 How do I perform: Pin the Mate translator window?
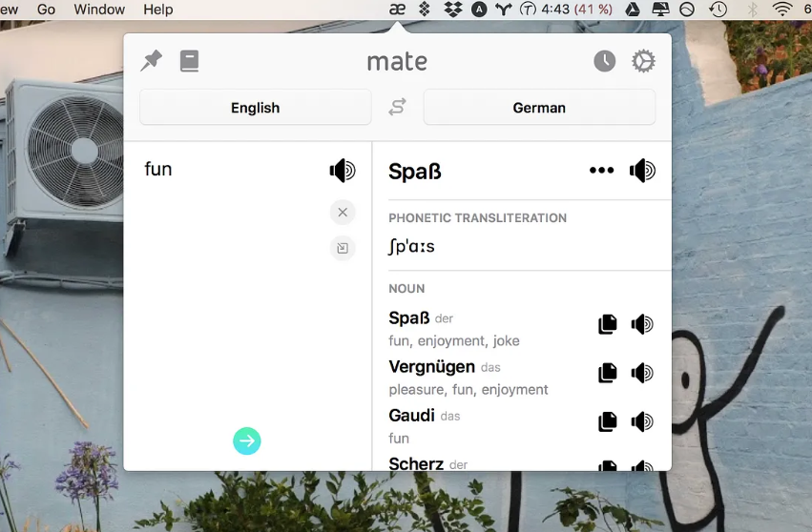[x=151, y=61]
